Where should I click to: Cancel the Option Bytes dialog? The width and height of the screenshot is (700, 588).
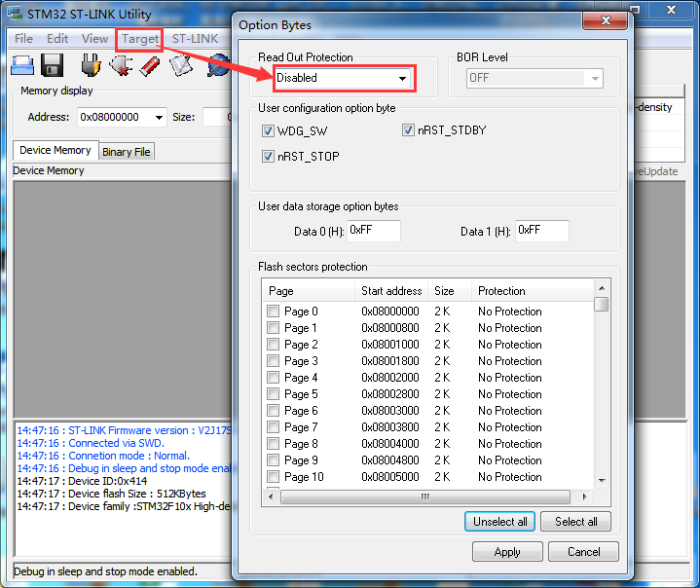coord(583,552)
